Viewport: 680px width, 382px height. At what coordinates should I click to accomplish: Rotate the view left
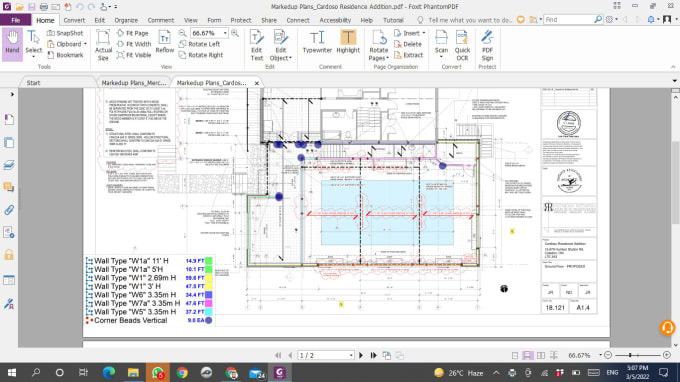200,44
